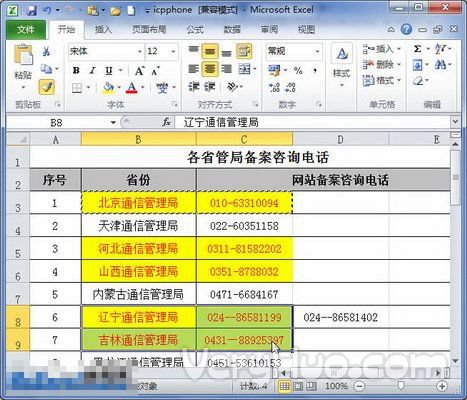Apply the Fill Color bucket

(x=108, y=88)
